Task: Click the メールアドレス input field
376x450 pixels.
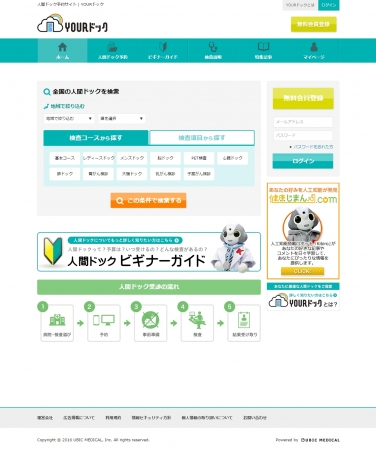Action: click(303, 122)
